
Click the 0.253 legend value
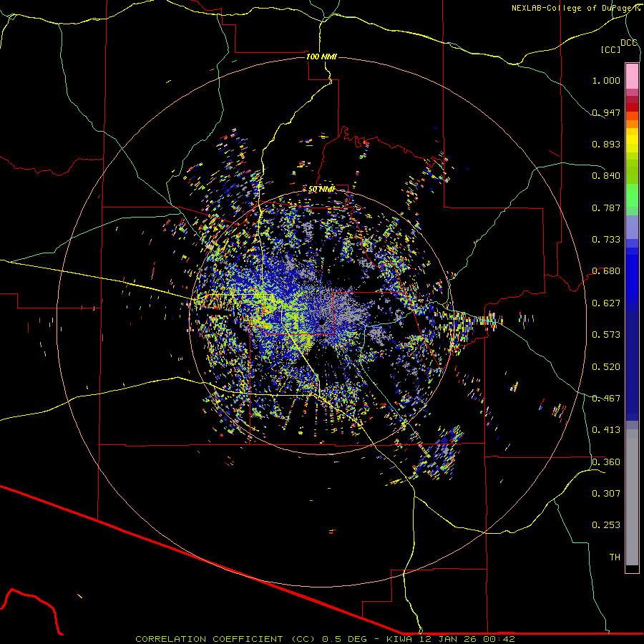point(606,525)
